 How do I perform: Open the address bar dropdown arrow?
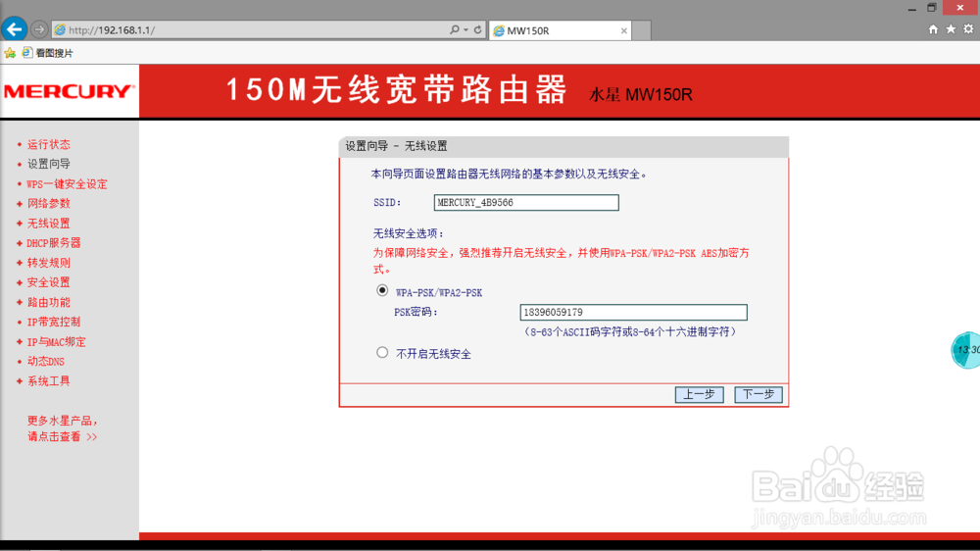(x=465, y=29)
